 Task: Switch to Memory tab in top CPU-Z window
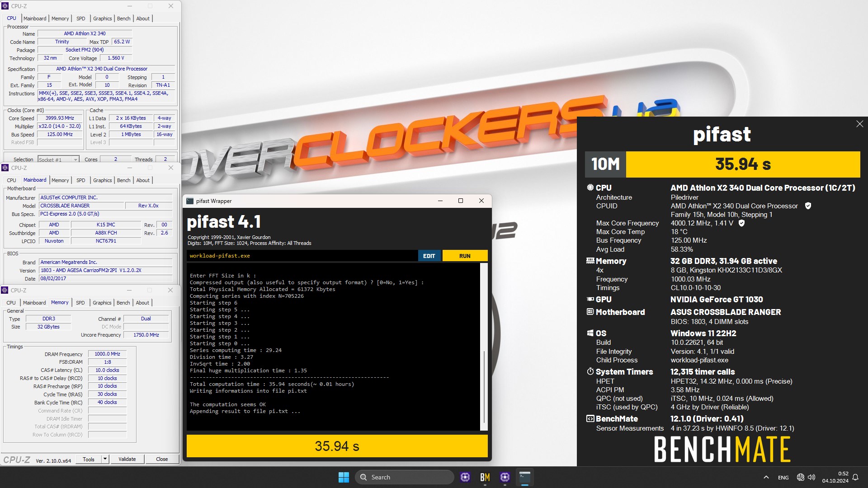60,19
